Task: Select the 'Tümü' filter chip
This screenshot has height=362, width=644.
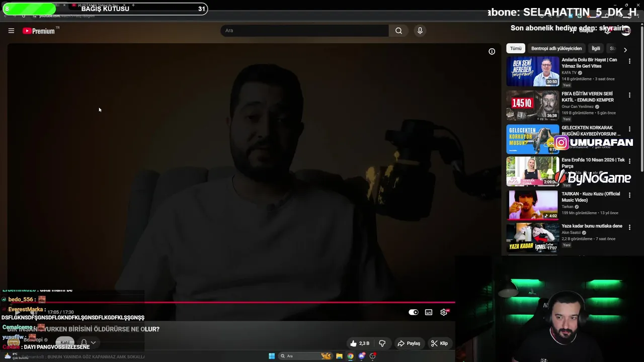Action: (x=516, y=48)
